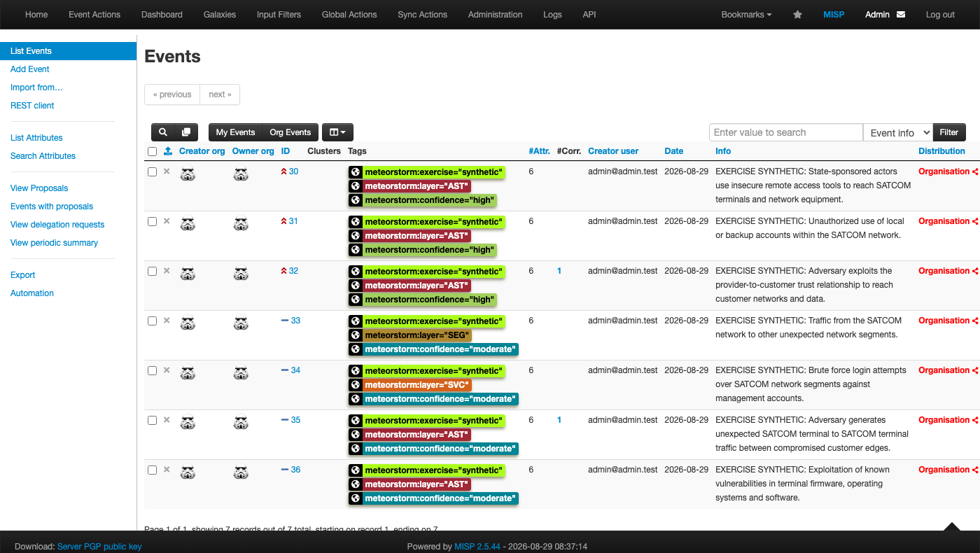Click the share icon for event 36 distribution
The height and width of the screenshot is (553, 980).
[976, 470]
